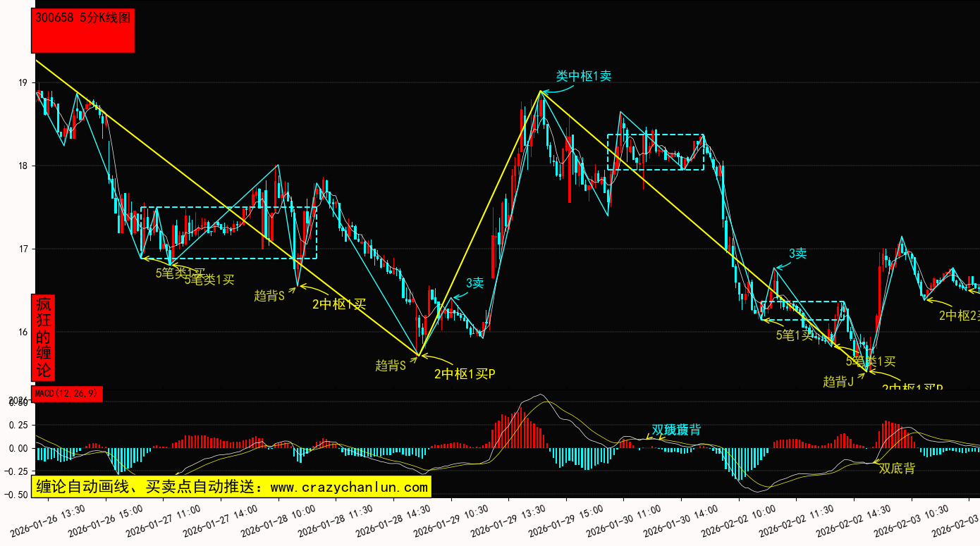Click the 3卖 label near 2026-02-02 10:00
Image resolution: width=980 pixels, height=546 pixels.
797,254
